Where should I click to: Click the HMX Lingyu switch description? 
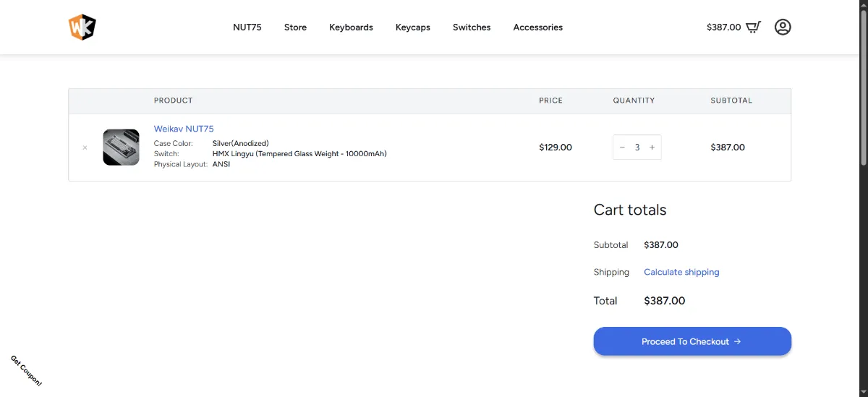click(299, 154)
